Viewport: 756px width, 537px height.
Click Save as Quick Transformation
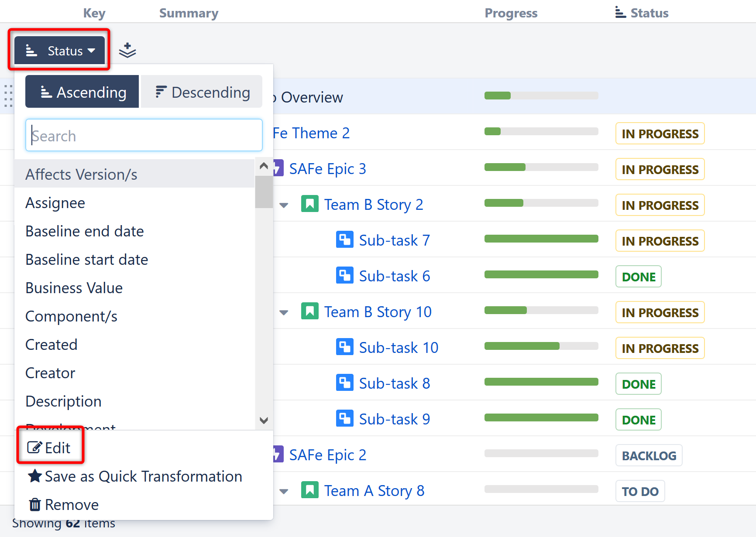pyautogui.click(x=135, y=476)
